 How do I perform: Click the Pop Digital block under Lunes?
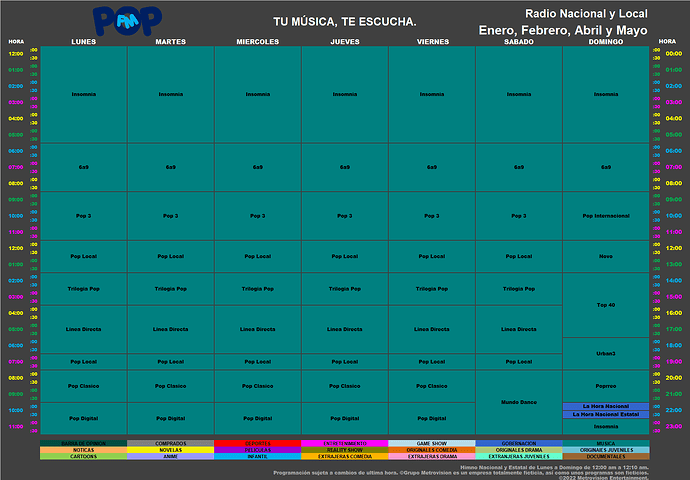click(84, 418)
